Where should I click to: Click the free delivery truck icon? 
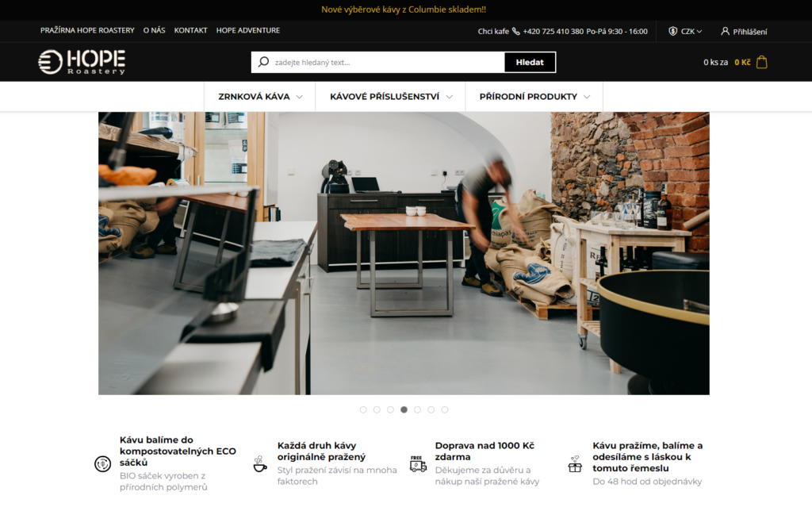tap(418, 463)
